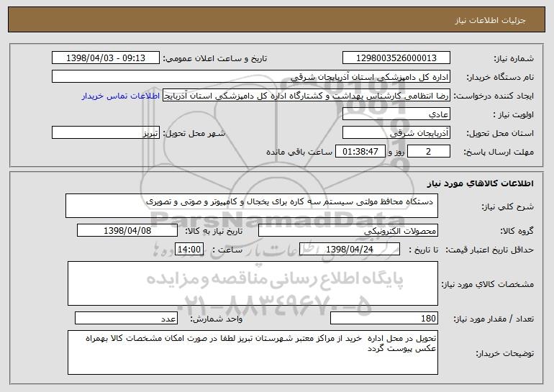Click the empty goods specifications text area
The width and height of the screenshot is (554, 392).
coord(253,283)
